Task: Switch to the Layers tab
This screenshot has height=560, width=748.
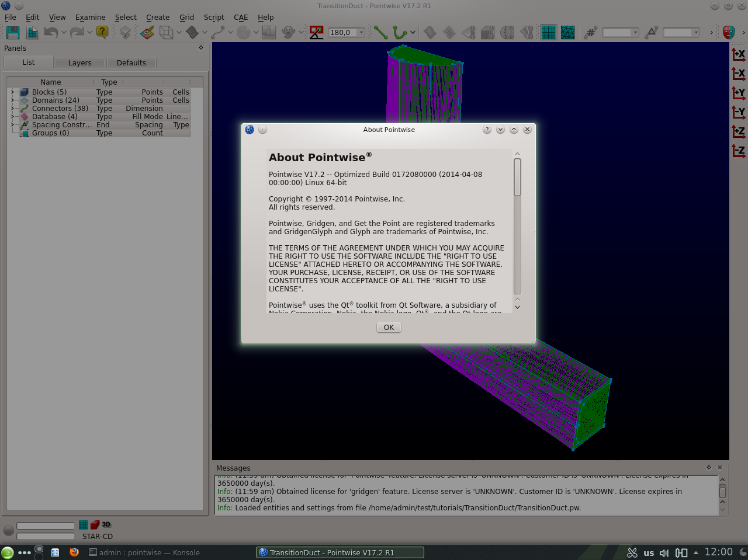Action: (80, 63)
